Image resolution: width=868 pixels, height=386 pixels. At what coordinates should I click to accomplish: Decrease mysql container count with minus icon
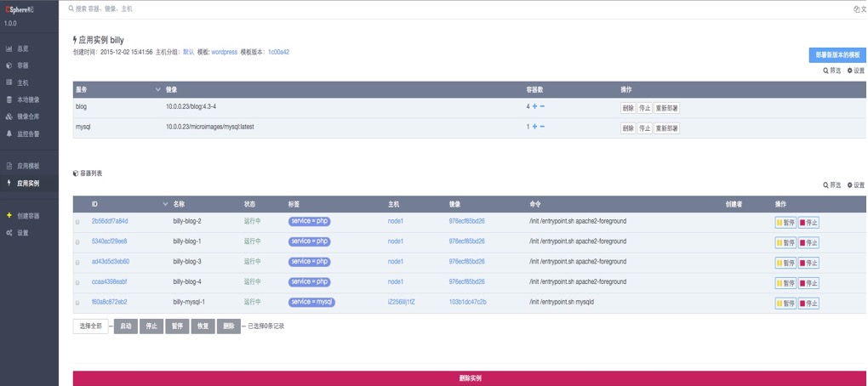[x=543, y=127]
